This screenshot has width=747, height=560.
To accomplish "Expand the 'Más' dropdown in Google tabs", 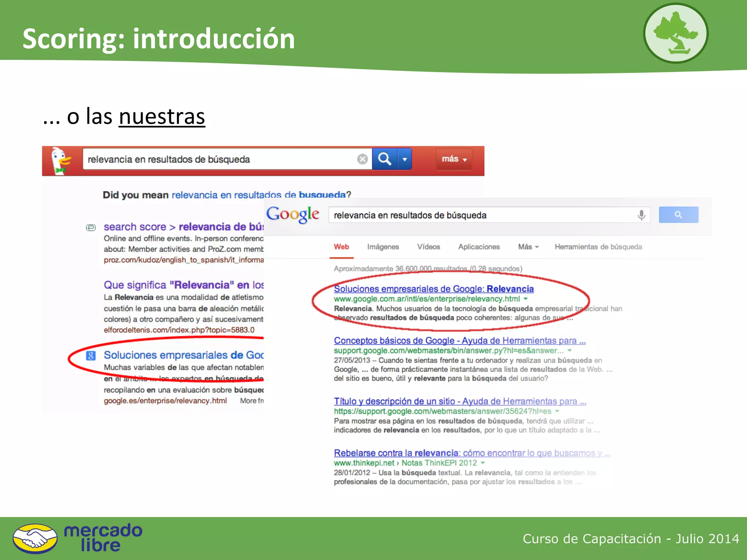I will pos(528,247).
